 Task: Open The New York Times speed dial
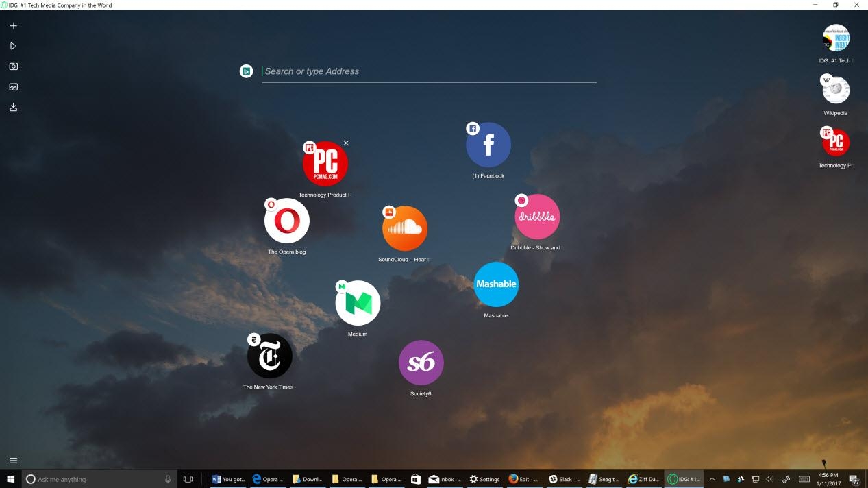pyautogui.click(x=269, y=356)
